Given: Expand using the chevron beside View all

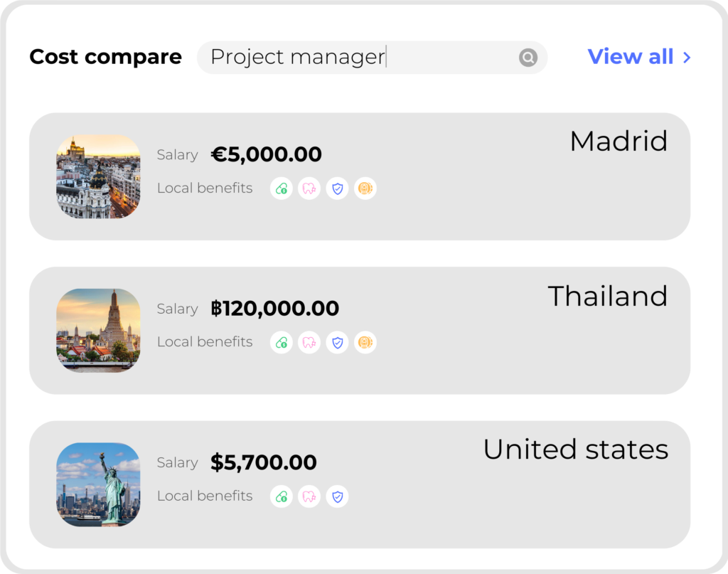Looking at the screenshot, I should click(x=687, y=58).
